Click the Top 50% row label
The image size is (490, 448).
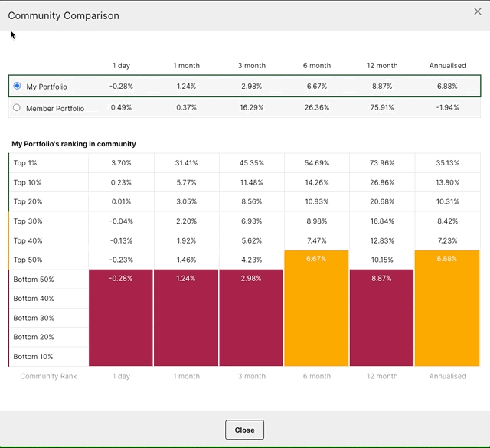tap(28, 260)
